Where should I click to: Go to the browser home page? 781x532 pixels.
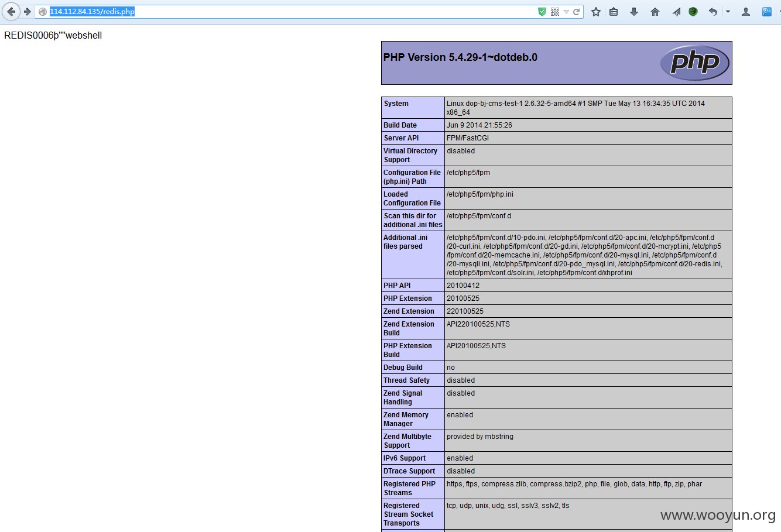click(655, 12)
